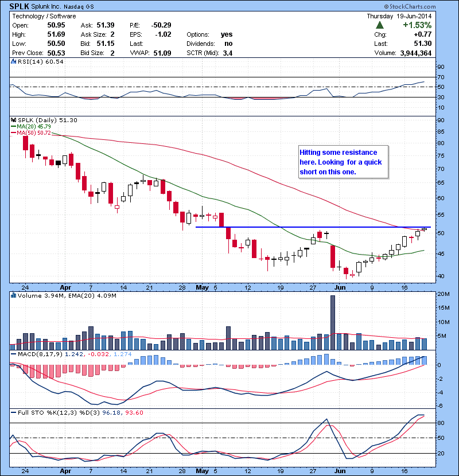
Task: Select the Last value 51.30 in header
Action: coord(422,44)
